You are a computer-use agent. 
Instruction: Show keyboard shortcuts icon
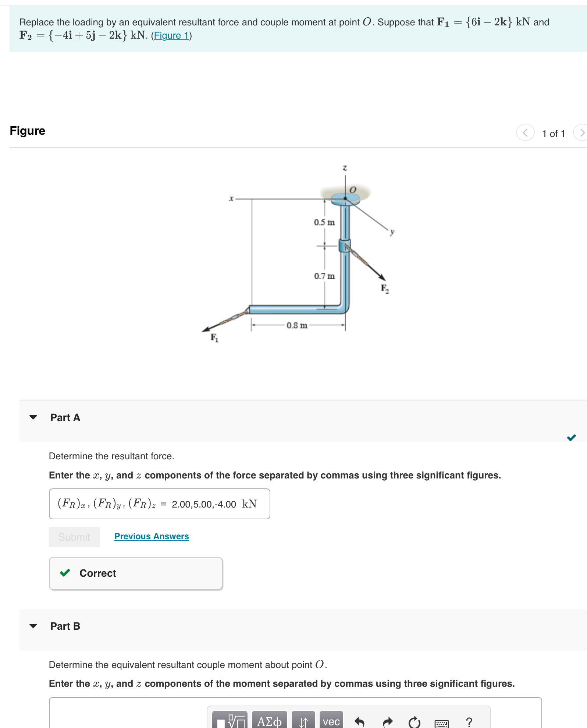pyautogui.click(x=441, y=723)
